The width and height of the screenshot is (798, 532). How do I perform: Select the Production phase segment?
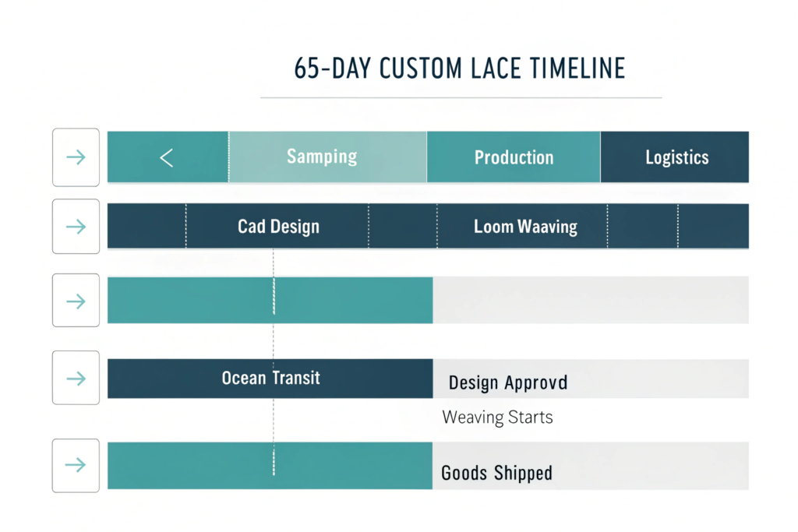(514, 157)
